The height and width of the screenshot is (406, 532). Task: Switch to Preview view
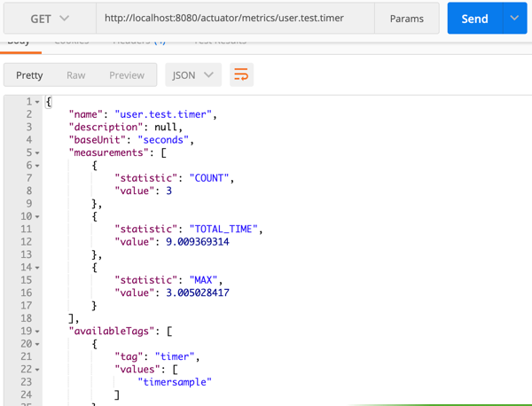(x=127, y=75)
